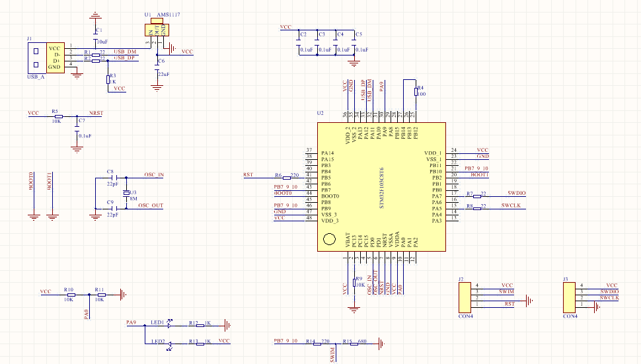Select the R11 10K divider resistor
The width and height of the screenshot is (641, 364).
point(101,295)
